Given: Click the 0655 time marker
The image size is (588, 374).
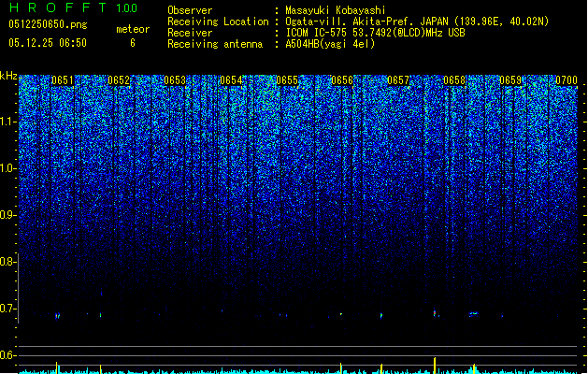Looking at the screenshot, I should [x=287, y=80].
